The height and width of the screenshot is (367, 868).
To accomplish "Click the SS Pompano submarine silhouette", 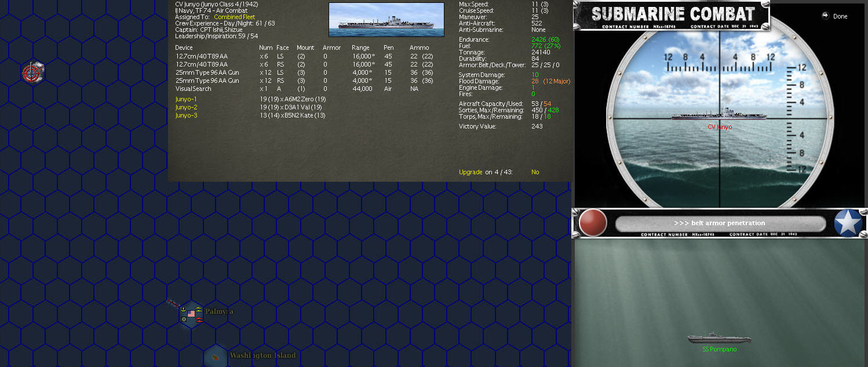I will [719, 339].
